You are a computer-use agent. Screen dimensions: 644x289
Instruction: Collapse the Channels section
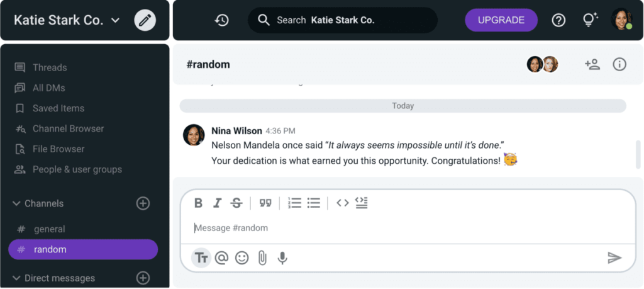pyautogui.click(x=16, y=203)
